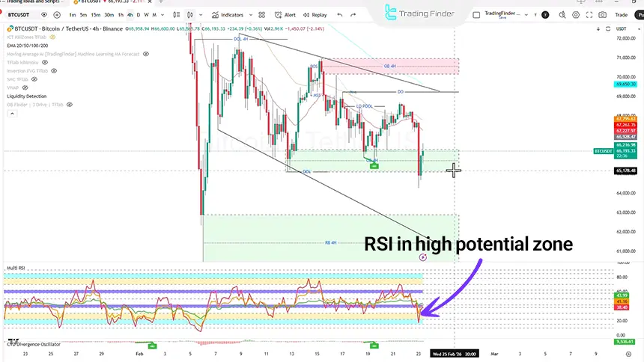
Task: Click the add-symbol plus circle icon
Action: [57, 15]
